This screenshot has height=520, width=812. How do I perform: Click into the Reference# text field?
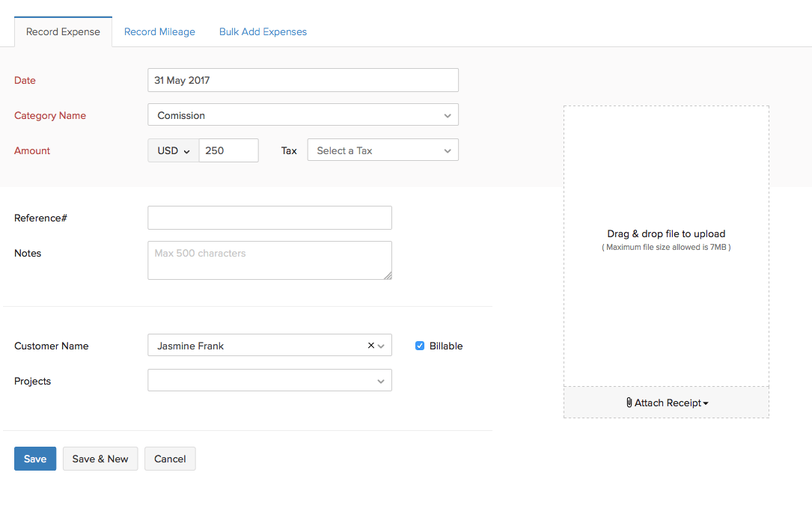click(269, 218)
